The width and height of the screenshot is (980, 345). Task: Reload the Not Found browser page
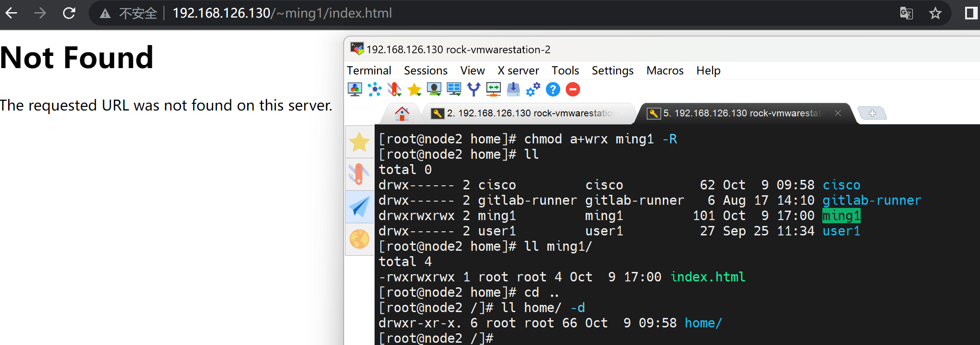69,13
